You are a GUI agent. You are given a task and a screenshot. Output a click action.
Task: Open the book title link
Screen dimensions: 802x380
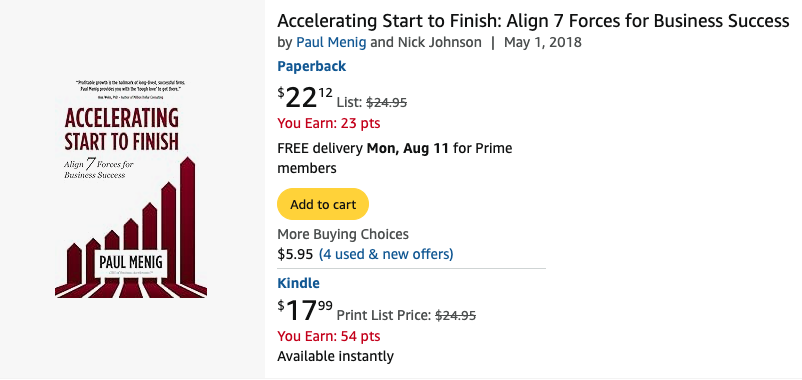533,21
